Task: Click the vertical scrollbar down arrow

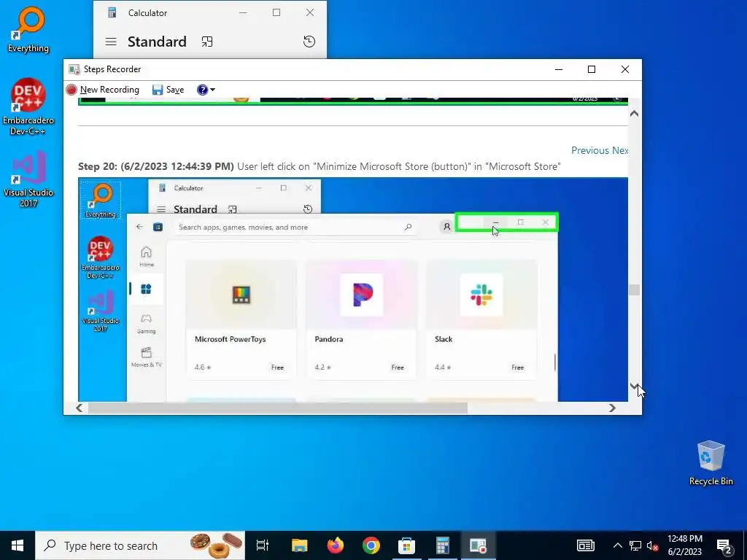Action: pyautogui.click(x=634, y=386)
